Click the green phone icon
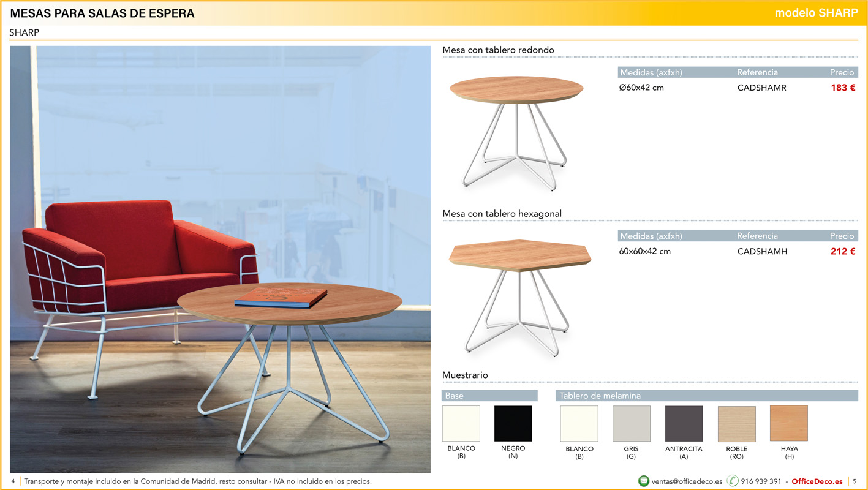This screenshot has height=490, width=868. click(733, 481)
